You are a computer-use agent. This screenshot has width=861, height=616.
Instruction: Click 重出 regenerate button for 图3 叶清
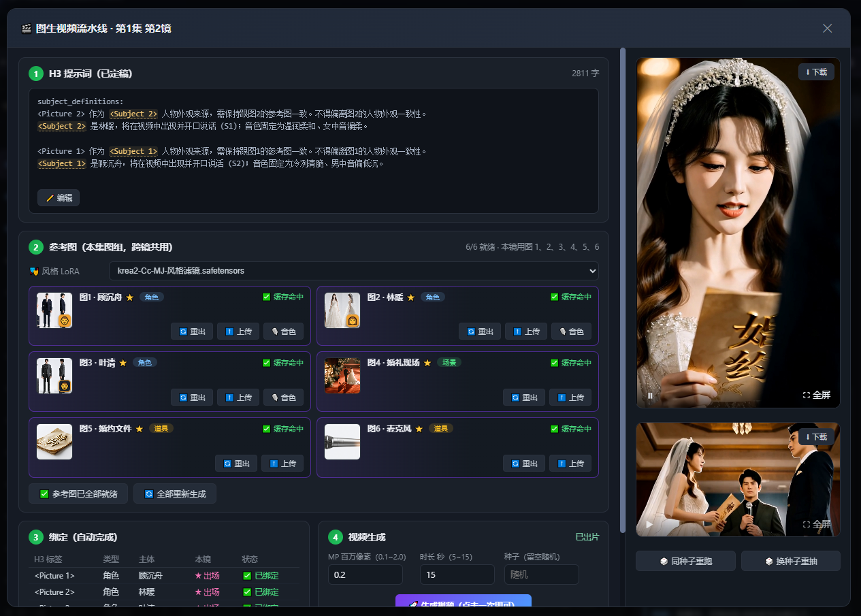point(192,398)
